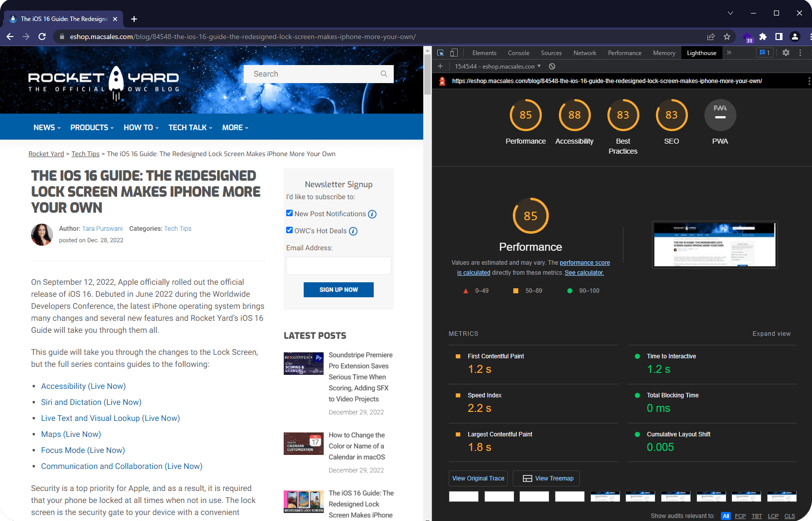Click the SEO score 83 gauge
This screenshot has width=812, height=521.
point(671,115)
